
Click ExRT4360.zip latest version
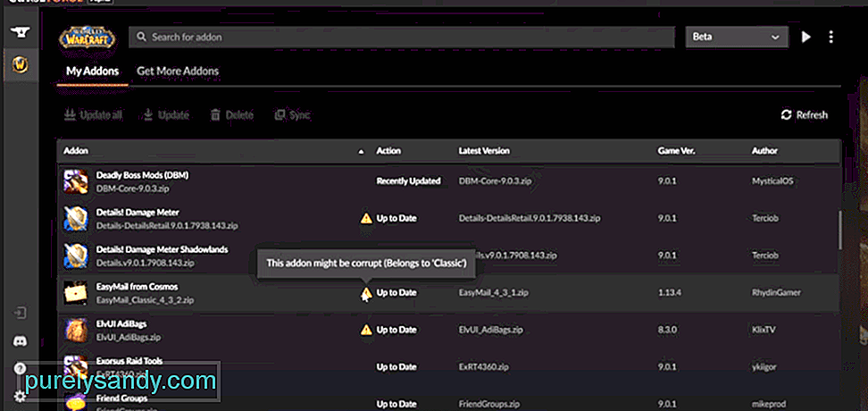483,366
